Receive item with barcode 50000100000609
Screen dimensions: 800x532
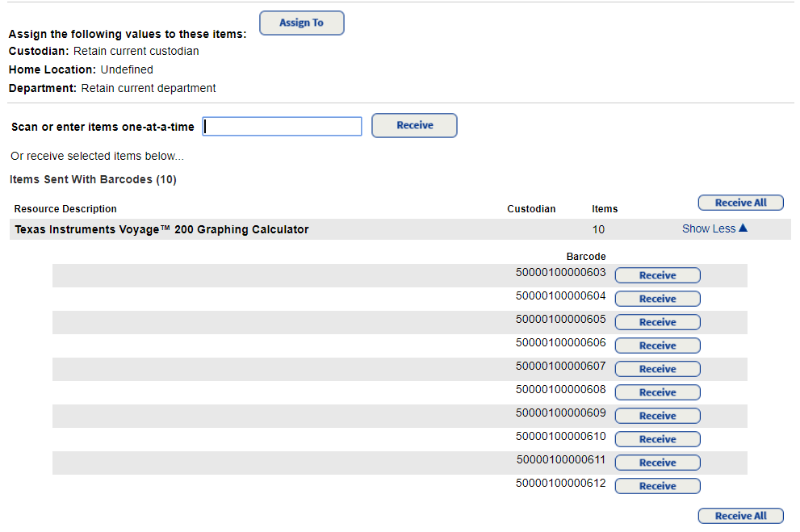(657, 415)
